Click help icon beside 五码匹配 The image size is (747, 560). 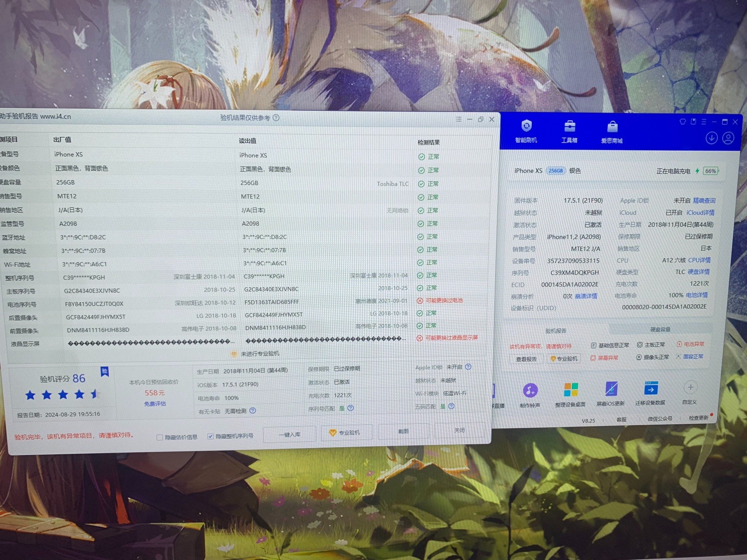coord(451,406)
